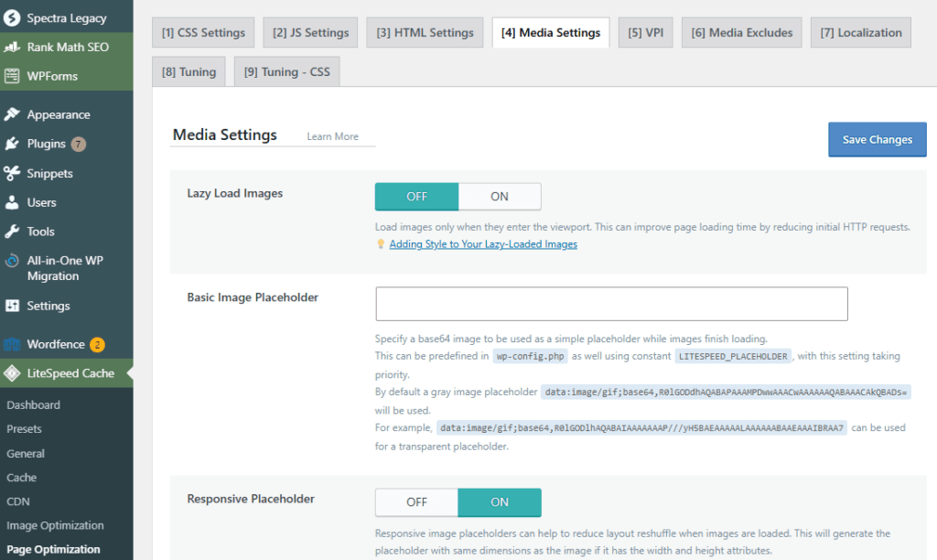Image resolution: width=937 pixels, height=560 pixels.
Task: Click the LiteSpeed Cache diamond icon
Action: pyautogui.click(x=12, y=373)
